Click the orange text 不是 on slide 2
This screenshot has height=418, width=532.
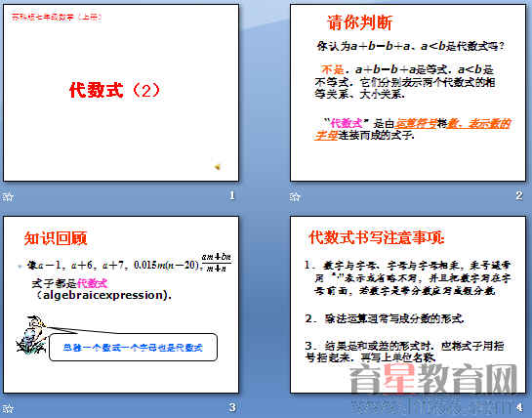click(333, 69)
